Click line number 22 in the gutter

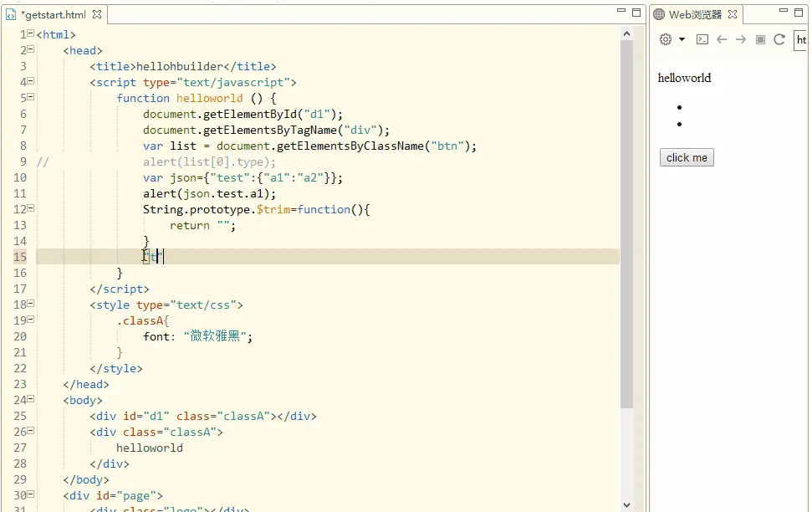click(x=20, y=368)
